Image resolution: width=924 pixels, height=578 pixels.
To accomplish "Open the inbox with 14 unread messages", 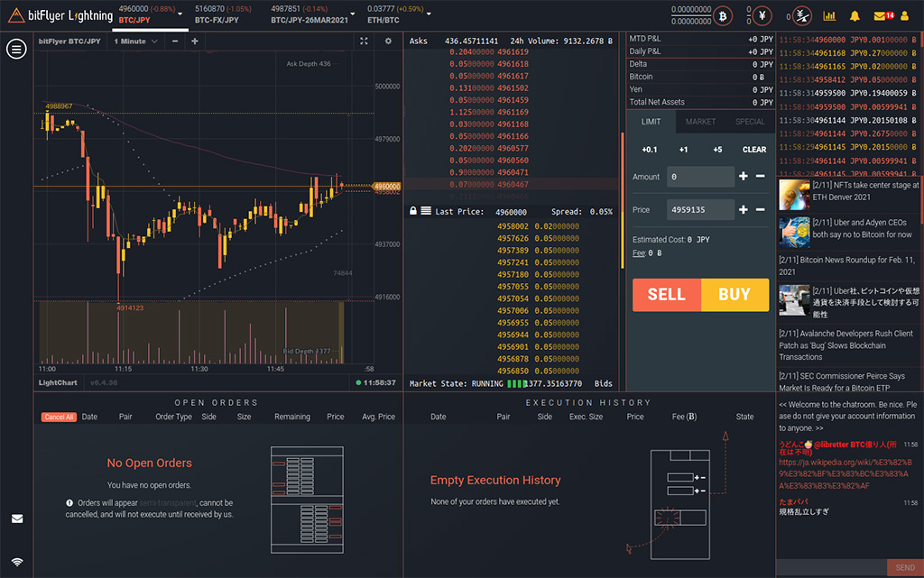I will (883, 16).
